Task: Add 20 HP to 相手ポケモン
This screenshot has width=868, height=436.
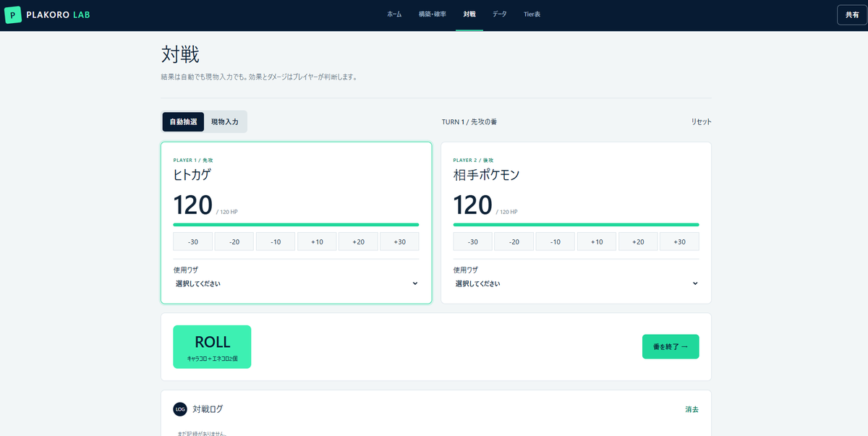Action: coord(638,241)
